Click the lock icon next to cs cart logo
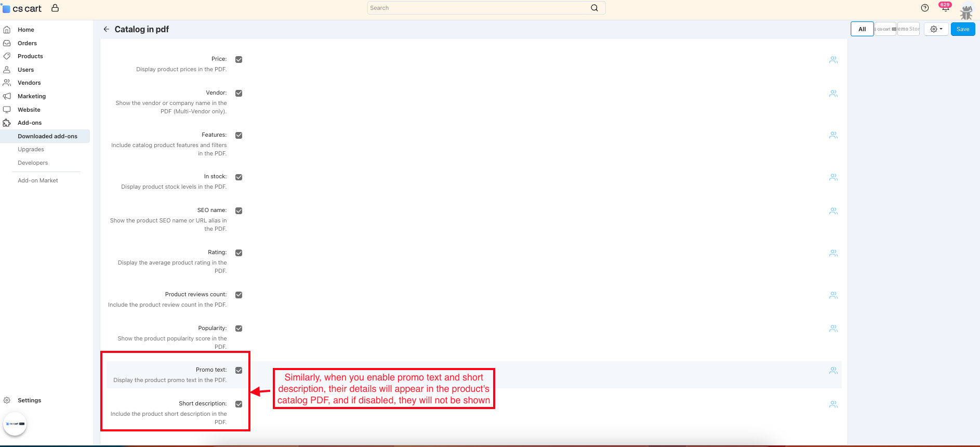The width and height of the screenshot is (980, 447). [55, 8]
